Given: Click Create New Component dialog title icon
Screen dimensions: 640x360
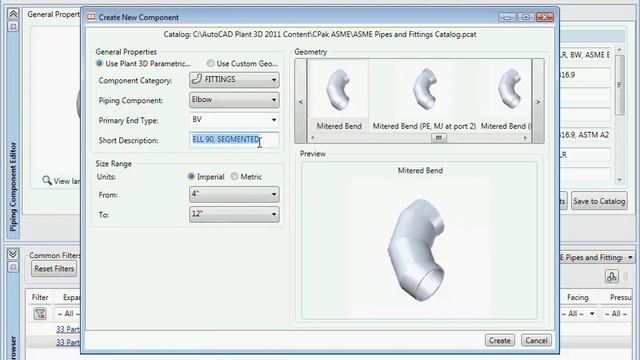Looking at the screenshot, I should tap(91, 17).
